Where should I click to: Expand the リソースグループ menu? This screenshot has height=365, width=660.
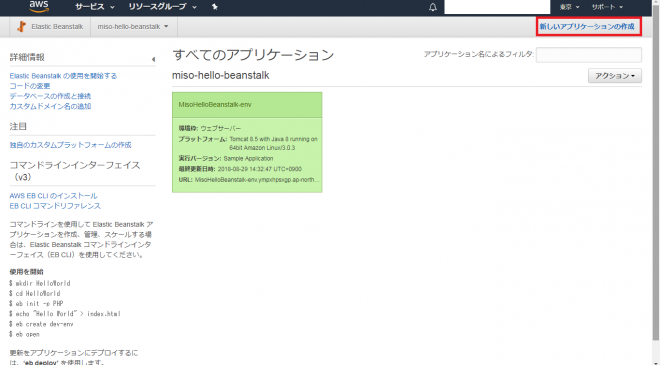(x=162, y=7)
